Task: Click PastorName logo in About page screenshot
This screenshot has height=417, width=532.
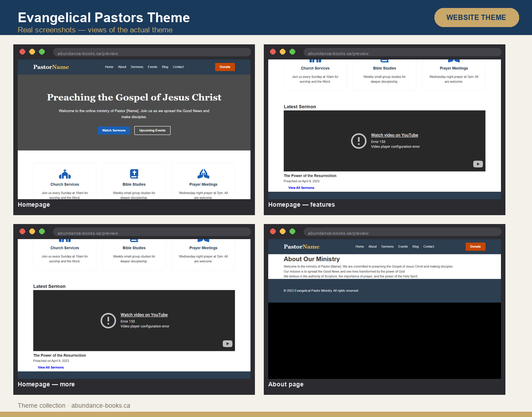Action: click(301, 247)
